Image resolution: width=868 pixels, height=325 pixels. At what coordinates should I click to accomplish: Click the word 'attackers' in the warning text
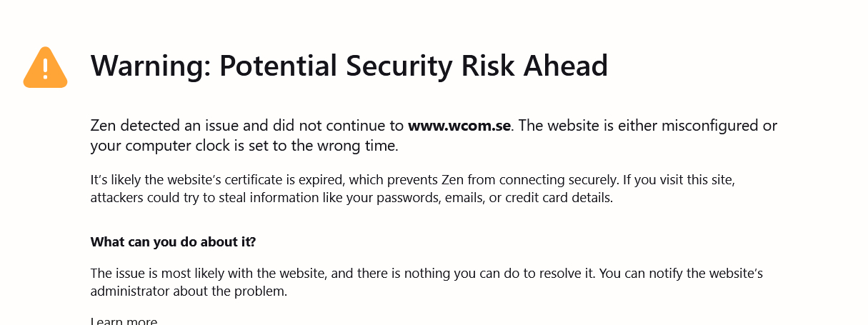[x=116, y=198]
